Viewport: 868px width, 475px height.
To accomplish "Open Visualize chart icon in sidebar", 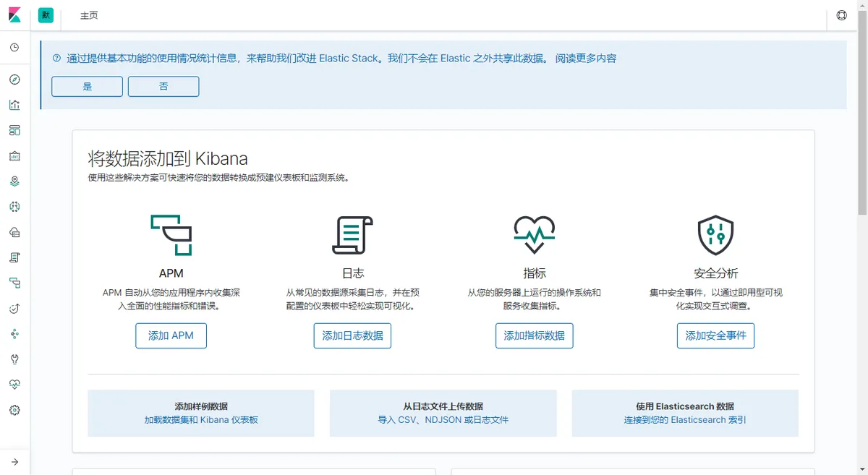I will tap(14, 105).
